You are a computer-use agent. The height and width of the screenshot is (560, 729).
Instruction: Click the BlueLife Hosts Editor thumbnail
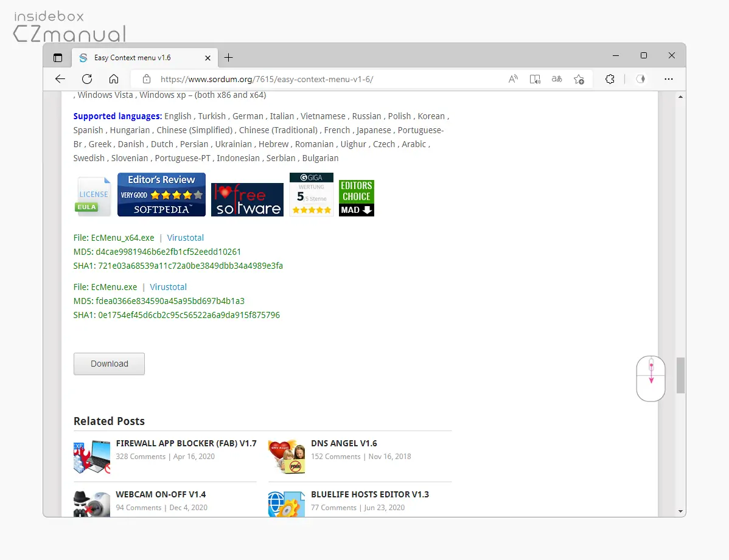(x=287, y=504)
